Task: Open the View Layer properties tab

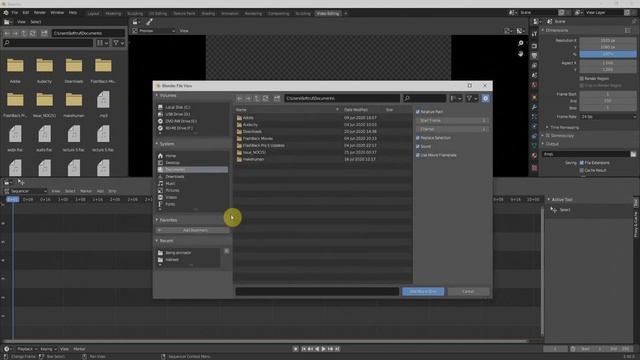Action: [x=534, y=66]
